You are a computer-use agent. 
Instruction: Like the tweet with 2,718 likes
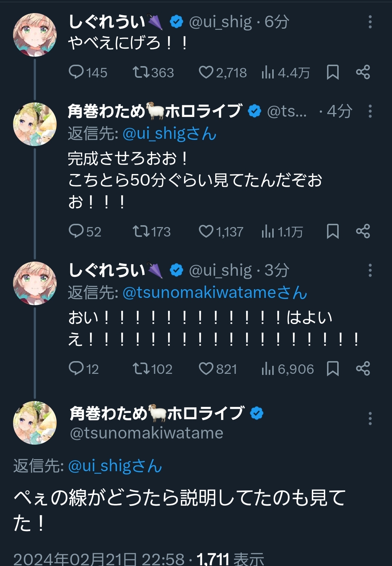[206, 72]
